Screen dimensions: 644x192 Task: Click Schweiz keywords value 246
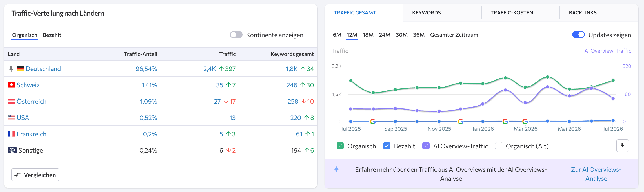coord(292,85)
